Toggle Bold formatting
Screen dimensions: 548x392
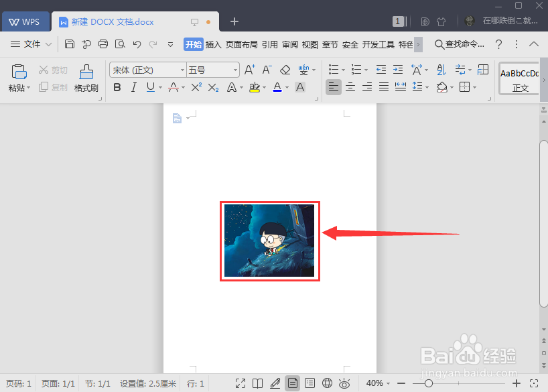point(117,87)
